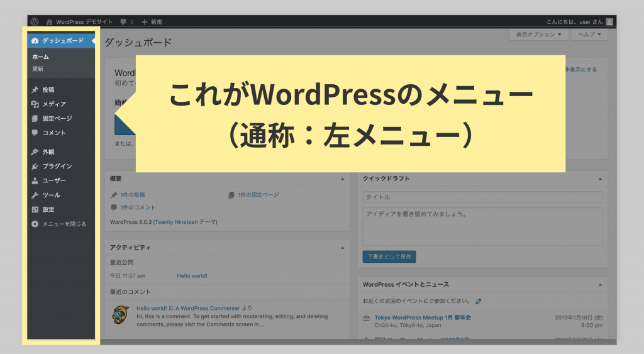This screenshot has width=644, height=354.
Task: Click こんにちは、user さん account link
Action: [574, 22]
